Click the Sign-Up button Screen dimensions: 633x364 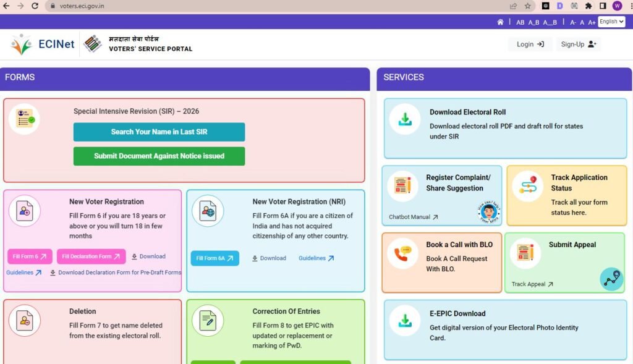tap(578, 44)
